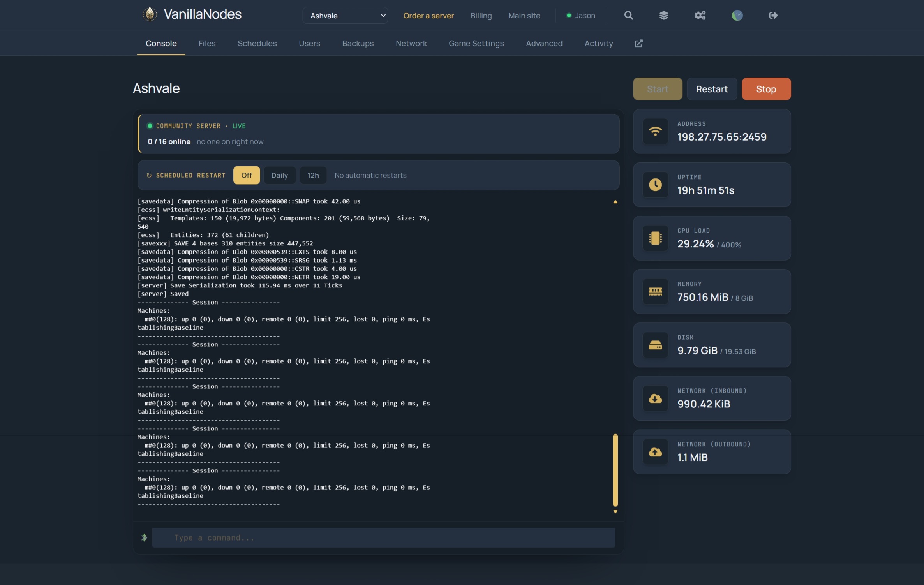This screenshot has height=585, width=924.
Task: Switch to the Files tab
Action: coord(207,43)
